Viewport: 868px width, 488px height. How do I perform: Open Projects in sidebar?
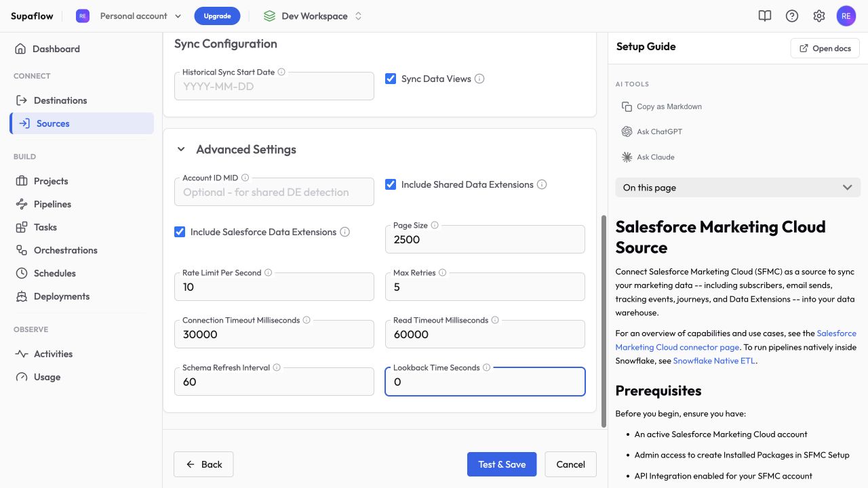point(81,181)
